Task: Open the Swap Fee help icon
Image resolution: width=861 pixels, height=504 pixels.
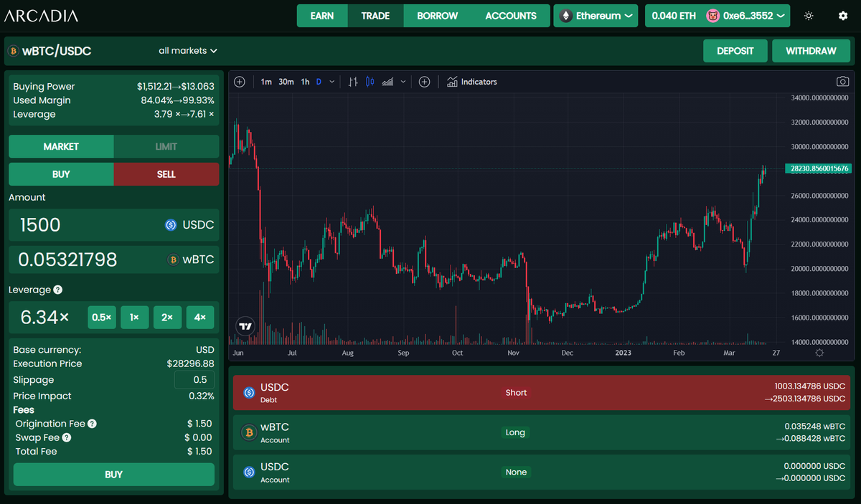Action: click(67, 437)
